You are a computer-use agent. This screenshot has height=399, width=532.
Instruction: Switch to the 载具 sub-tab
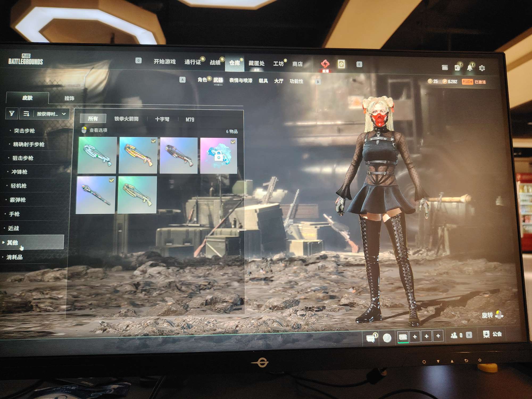point(263,81)
